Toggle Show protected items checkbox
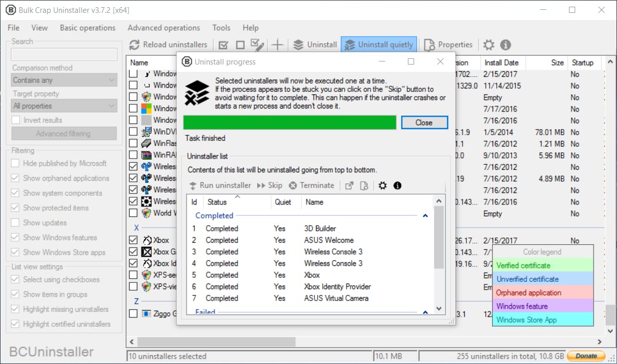Image resolution: width=617 pixels, height=364 pixels. [x=15, y=208]
